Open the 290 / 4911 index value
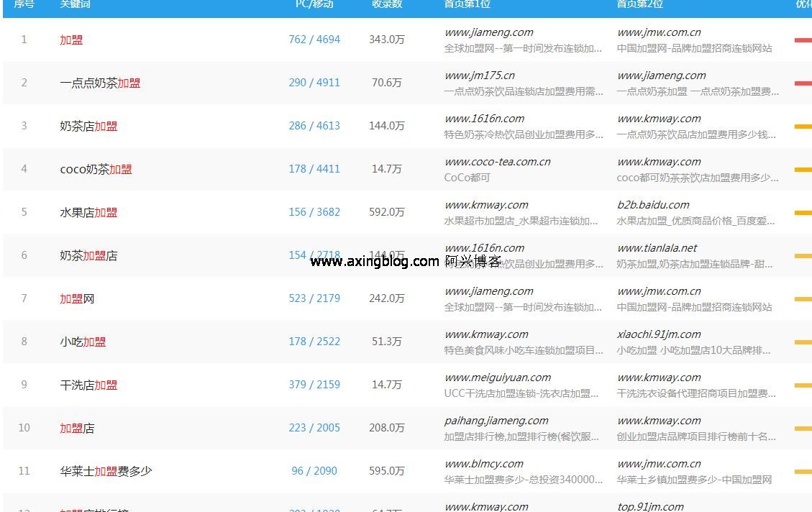The width and height of the screenshot is (812, 512). 314,83
